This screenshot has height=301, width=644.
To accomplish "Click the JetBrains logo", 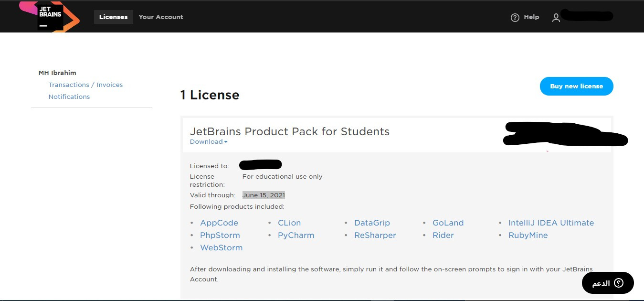I will point(50,16).
